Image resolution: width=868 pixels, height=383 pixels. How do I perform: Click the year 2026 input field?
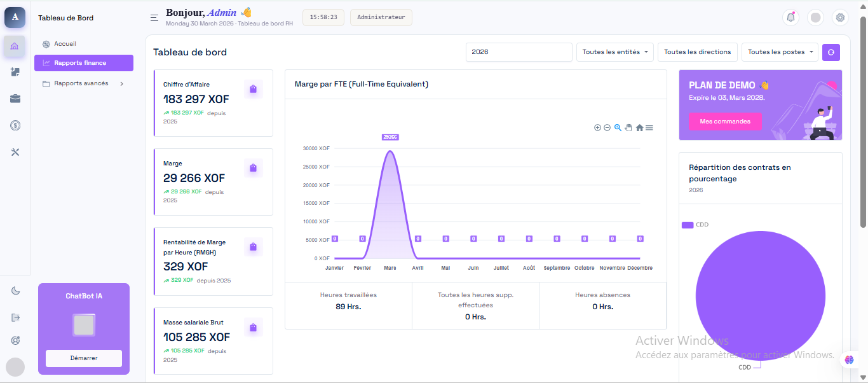click(x=519, y=52)
